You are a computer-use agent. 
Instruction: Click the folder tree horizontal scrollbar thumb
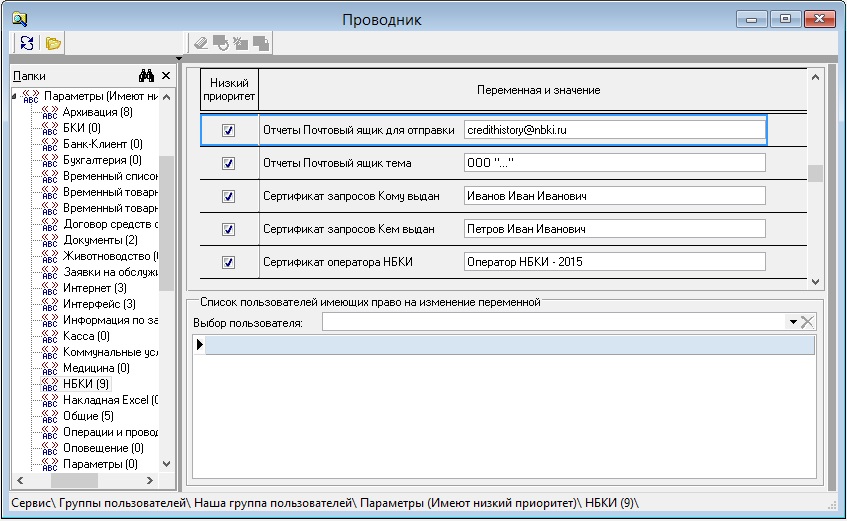[74, 480]
